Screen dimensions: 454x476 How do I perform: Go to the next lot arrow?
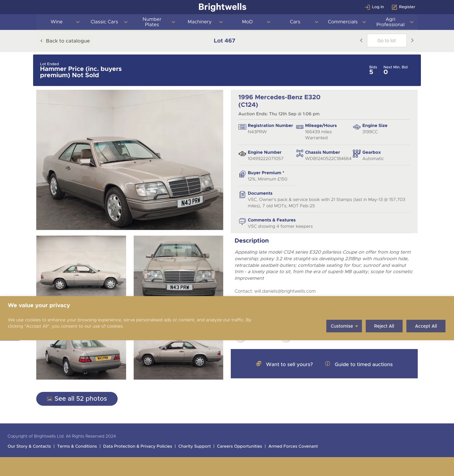tap(412, 40)
